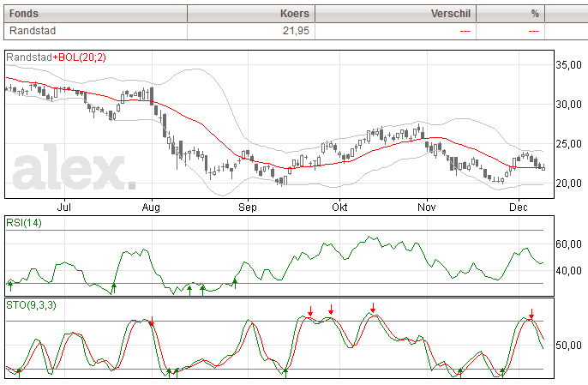588x385 pixels.
Task: Click the RSI 60,00 axis label
Action: (568, 244)
